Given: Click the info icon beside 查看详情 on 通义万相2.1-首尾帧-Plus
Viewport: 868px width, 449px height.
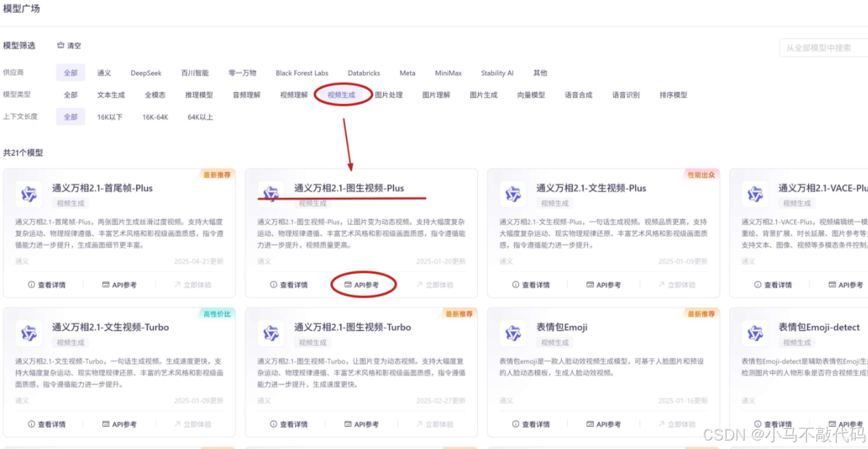Looking at the screenshot, I should click(x=29, y=284).
